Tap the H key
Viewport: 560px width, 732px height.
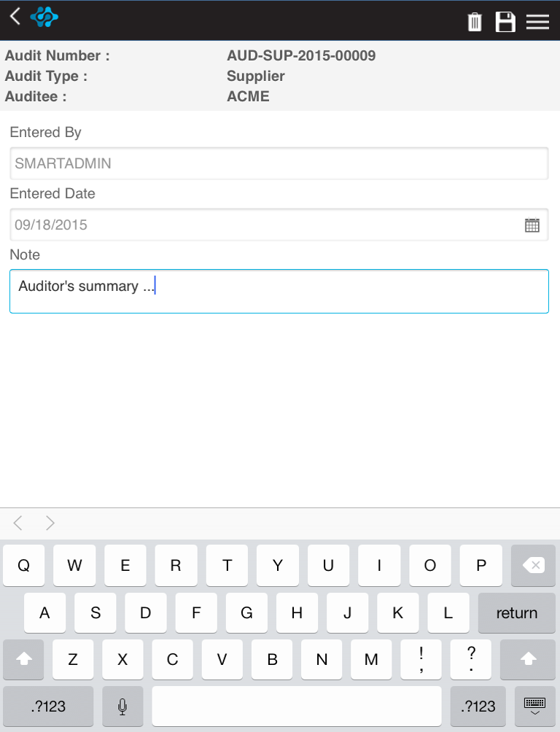pos(297,612)
